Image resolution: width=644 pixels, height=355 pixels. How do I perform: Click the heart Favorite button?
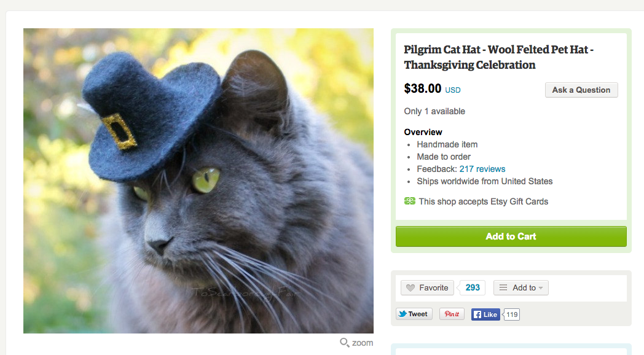click(x=427, y=287)
